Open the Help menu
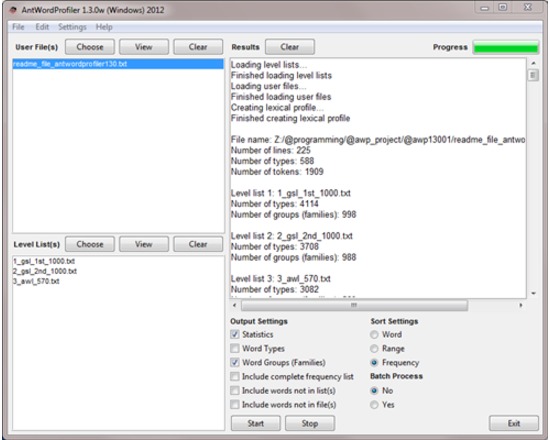Viewport: 550px width, 440px height. [104, 27]
